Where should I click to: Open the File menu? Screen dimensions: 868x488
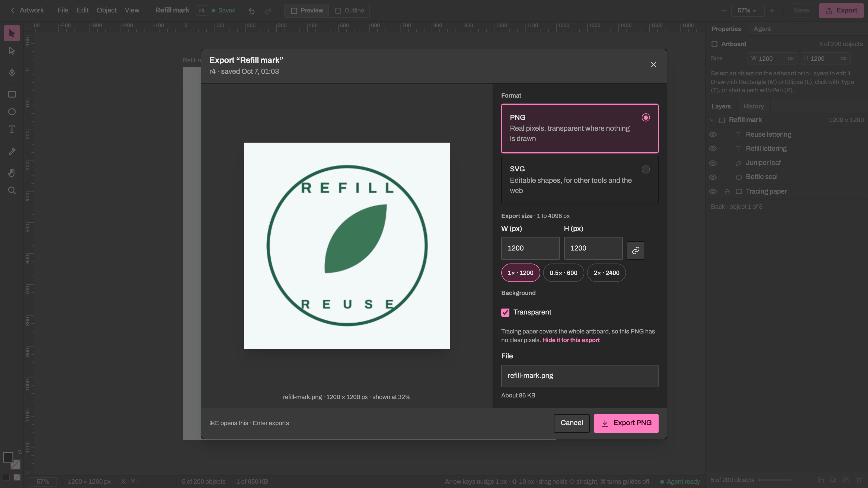(x=63, y=11)
